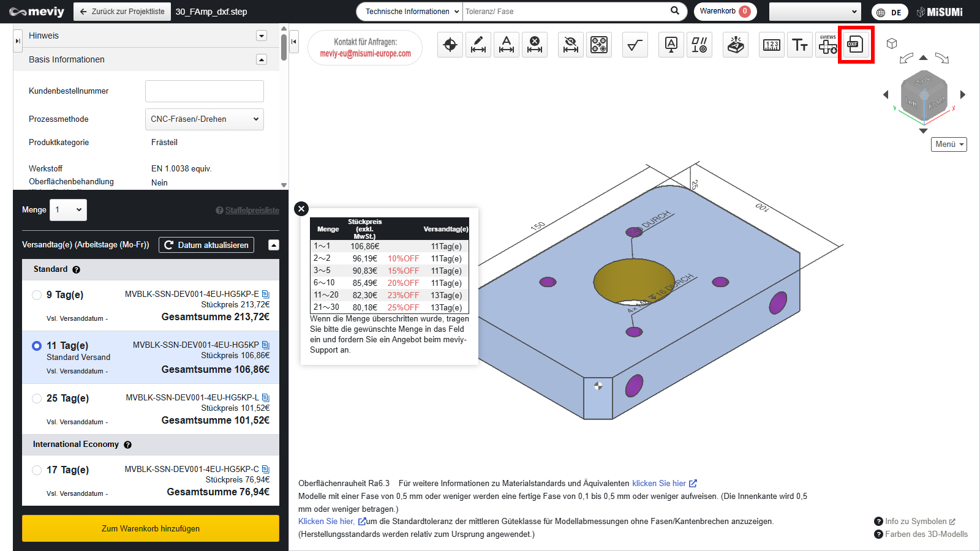The height and width of the screenshot is (551, 980).
Task: Click the isometric cube view icon
Action: pos(892,43)
